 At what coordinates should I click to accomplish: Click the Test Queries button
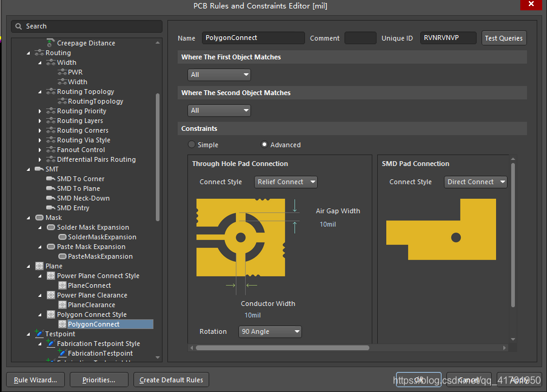pyautogui.click(x=503, y=38)
